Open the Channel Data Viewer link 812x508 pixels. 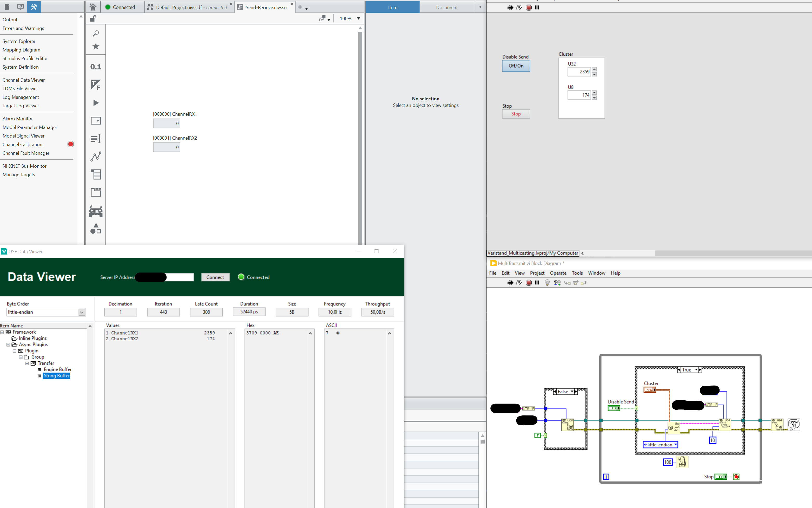23,80
